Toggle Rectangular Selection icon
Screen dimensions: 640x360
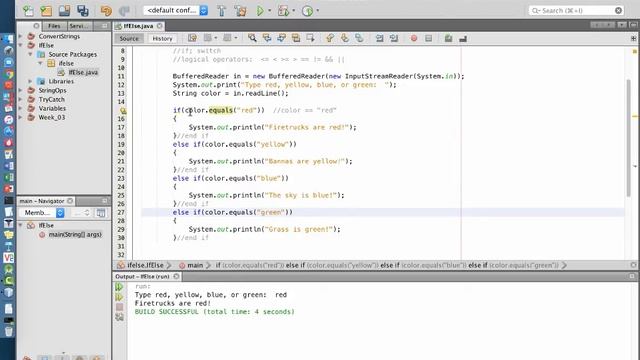click(x=311, y=38)
